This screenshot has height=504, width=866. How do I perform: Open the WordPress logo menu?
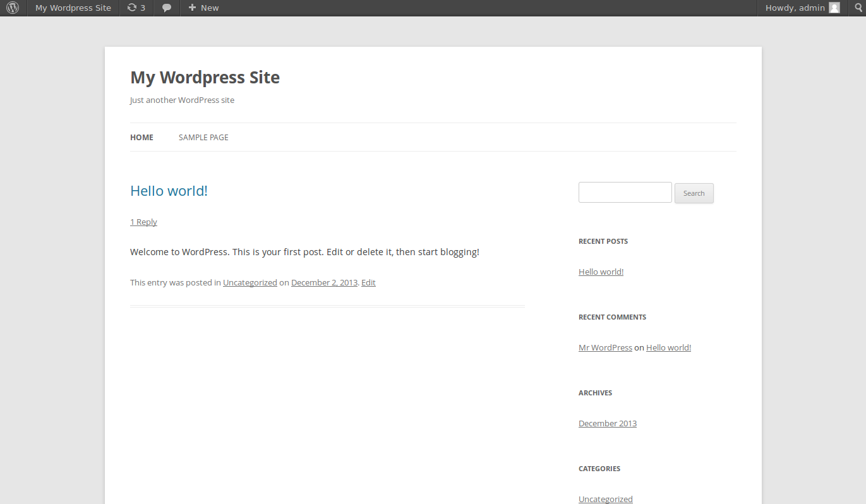(x=13, y=8)
